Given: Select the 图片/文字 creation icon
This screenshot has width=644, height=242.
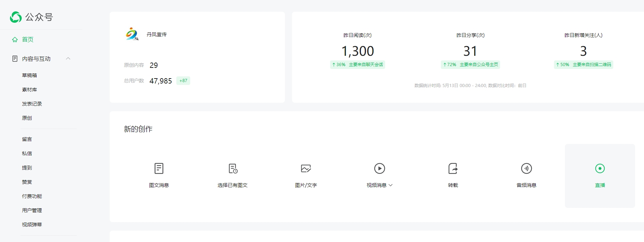Looking at the screenshot, I should pos(306,168).
